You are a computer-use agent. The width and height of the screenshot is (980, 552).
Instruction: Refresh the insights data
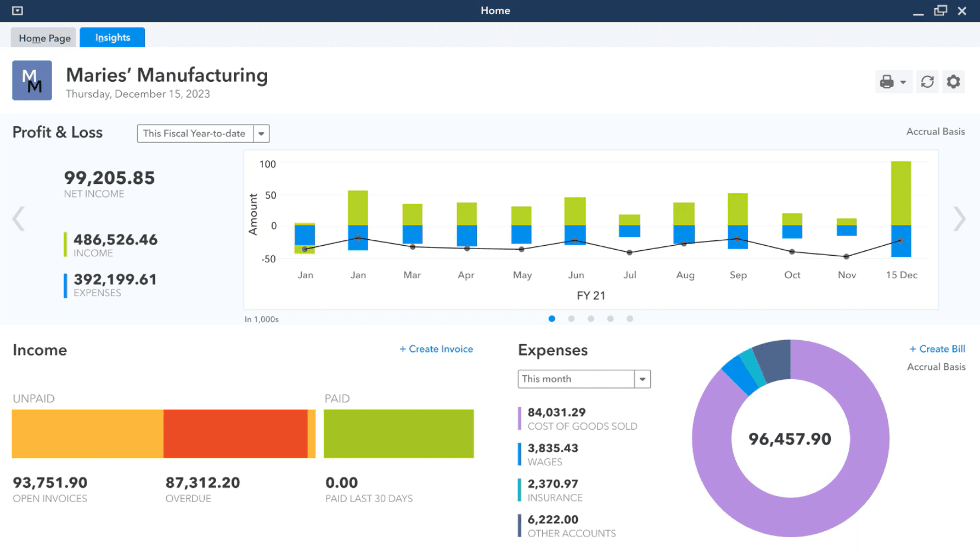(927, 82)
